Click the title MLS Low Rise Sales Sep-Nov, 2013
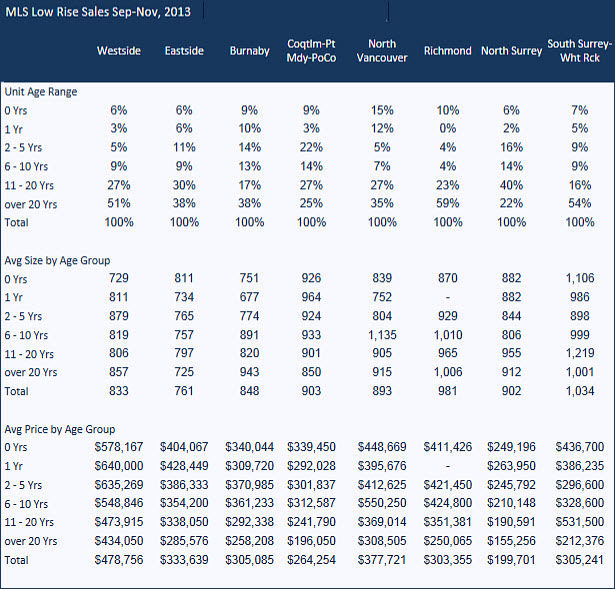Screen dimensions: 615x589 pos(98,11)
